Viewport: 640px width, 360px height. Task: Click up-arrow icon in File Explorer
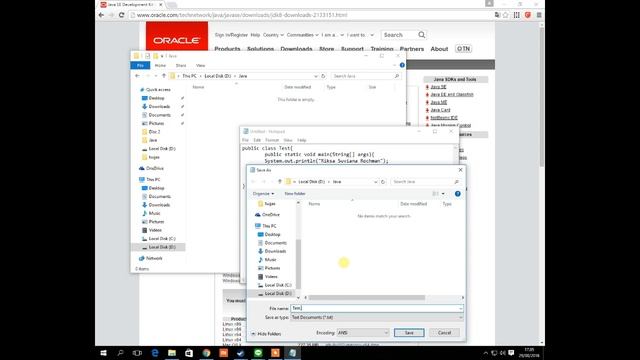pyautogui.click(x=164, y=76)
